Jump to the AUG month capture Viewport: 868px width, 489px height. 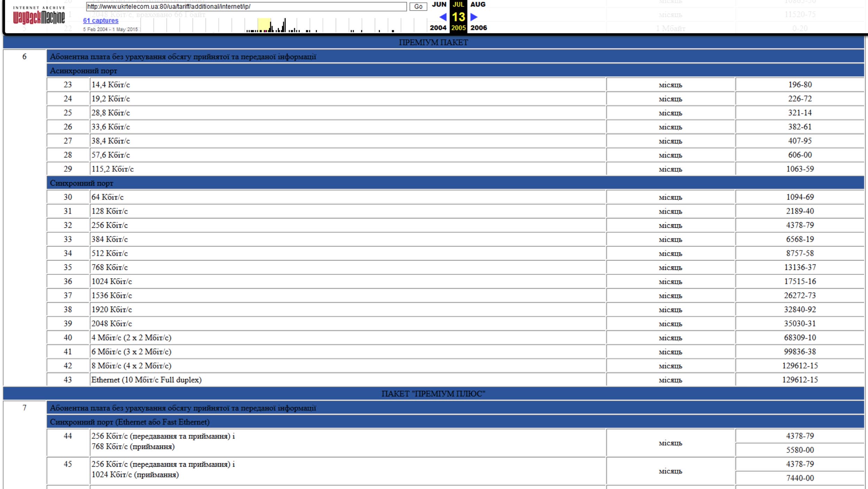pos(478,4)
